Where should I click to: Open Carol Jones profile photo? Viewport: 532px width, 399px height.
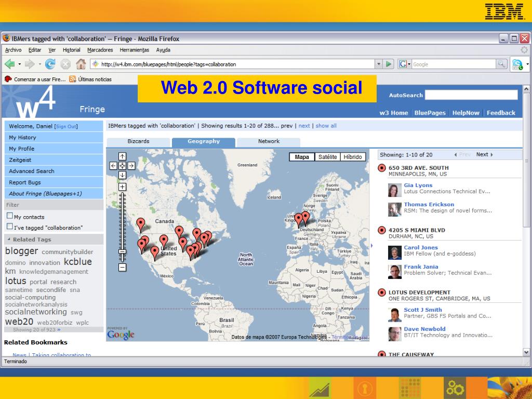coord(394,252)
